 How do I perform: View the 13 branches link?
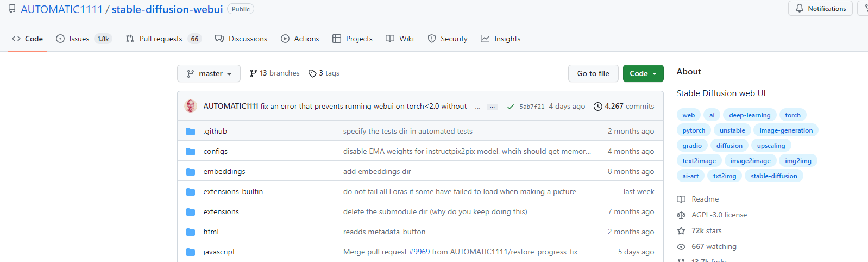[274, 73]
